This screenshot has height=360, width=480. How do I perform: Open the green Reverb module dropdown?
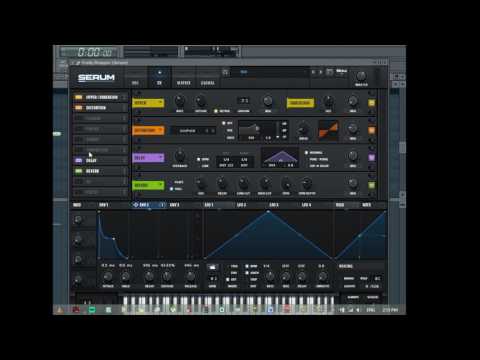pyautogui.click(x=148, y=185)
